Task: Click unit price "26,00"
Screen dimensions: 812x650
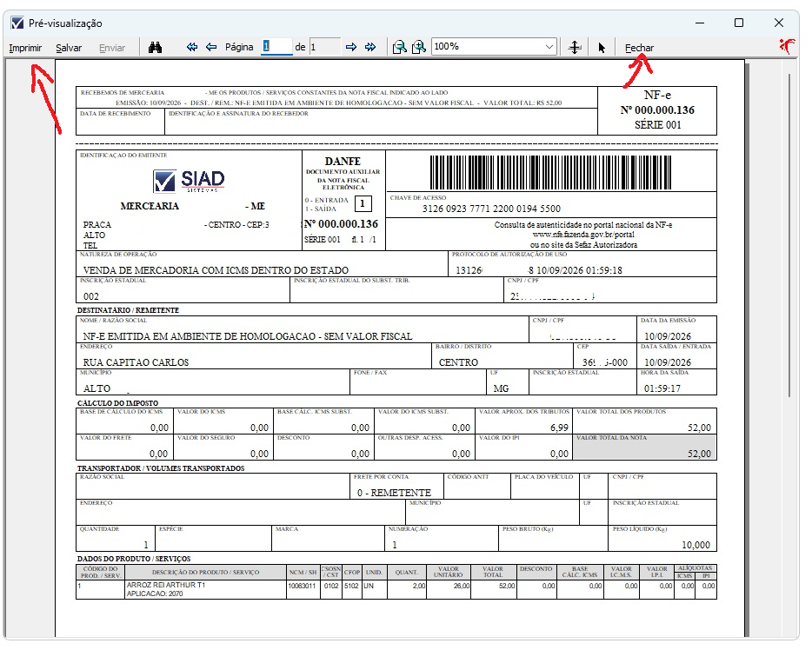Action: (x=462, y=586)
